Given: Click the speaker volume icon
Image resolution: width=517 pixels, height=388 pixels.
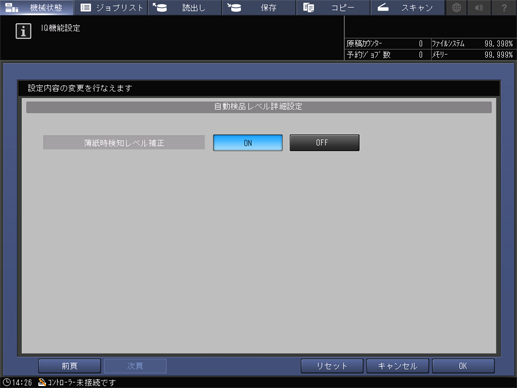Looking at the screenshot, I should 479,7.
